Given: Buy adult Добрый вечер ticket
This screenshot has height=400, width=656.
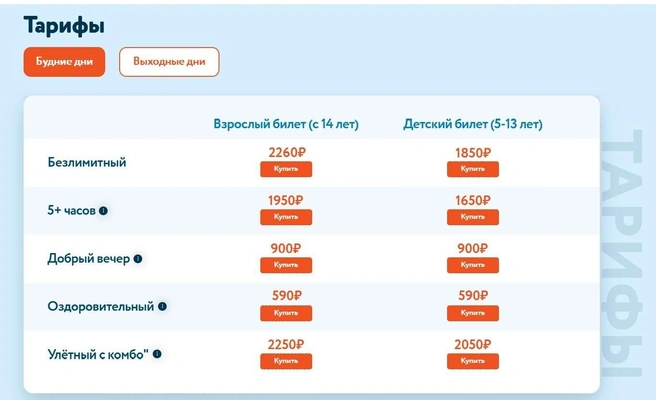Looking at the screenshot, I should 286,265.
